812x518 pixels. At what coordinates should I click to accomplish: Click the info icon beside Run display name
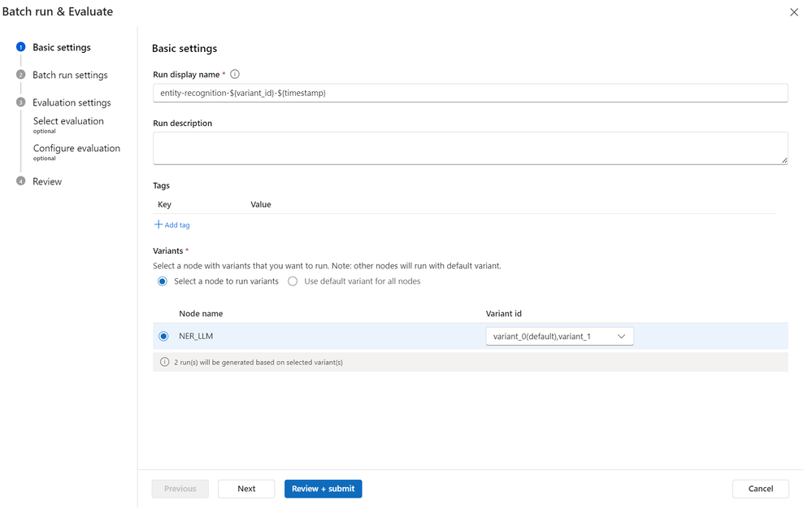(235, 74)
